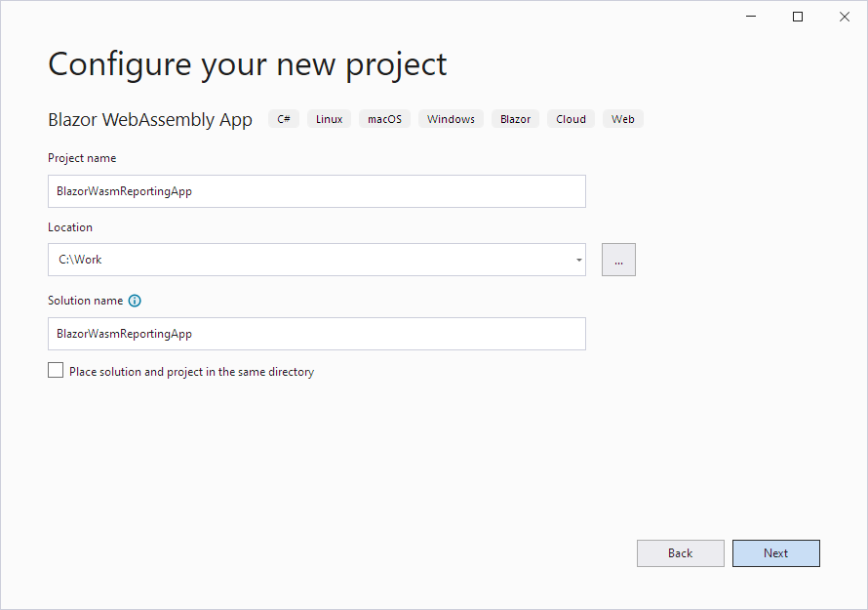Click the C# tag
This screenshot has width=868, height=610.
tap(284, 119)
